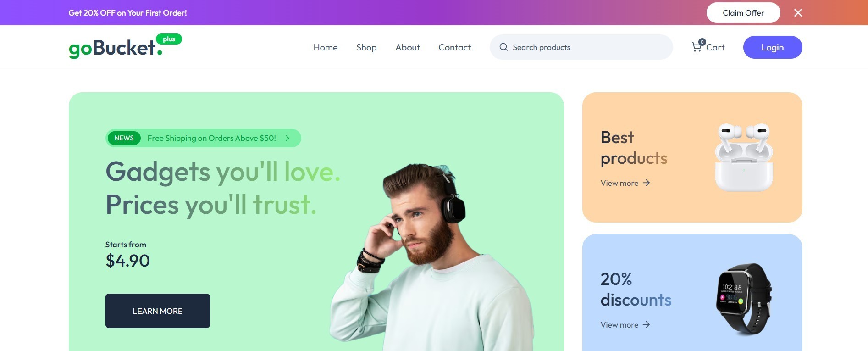
Task: Click the search magnifier icon
Action: (x=503, y=47)
